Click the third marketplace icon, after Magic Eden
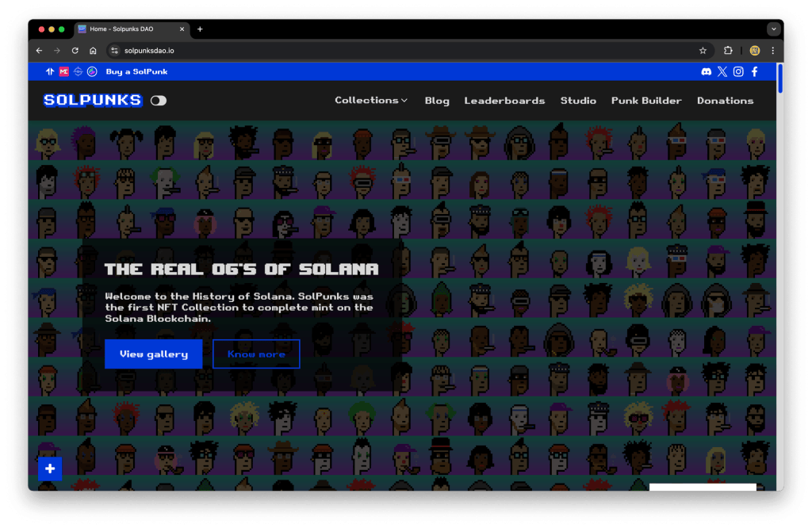Screen dimensions: 812x528 point(79,71)
